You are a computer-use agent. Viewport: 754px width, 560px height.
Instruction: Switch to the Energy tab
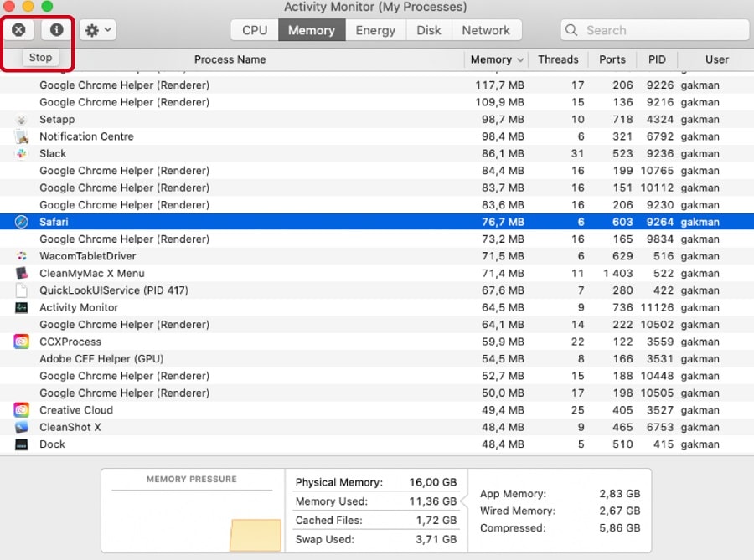point(375,30)
